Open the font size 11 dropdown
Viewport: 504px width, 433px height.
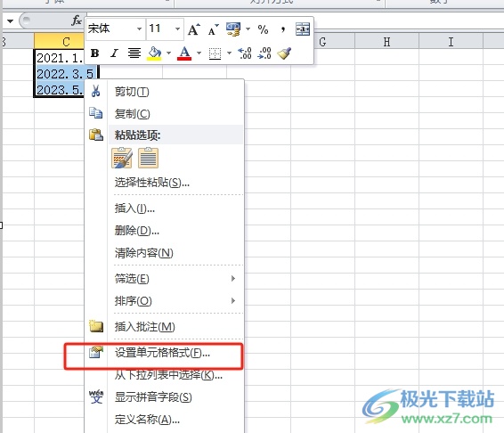click(177, 29)
